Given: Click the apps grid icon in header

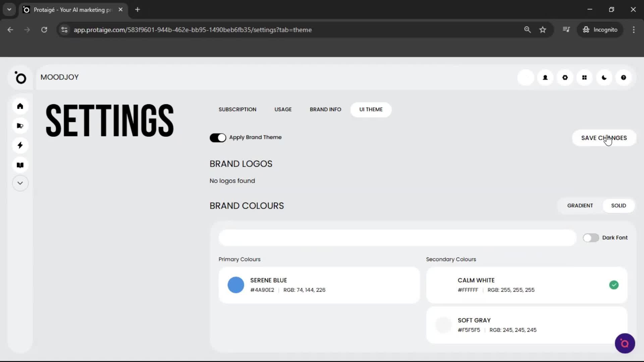Looking at the screenshot, I should [x=584, y=77].
